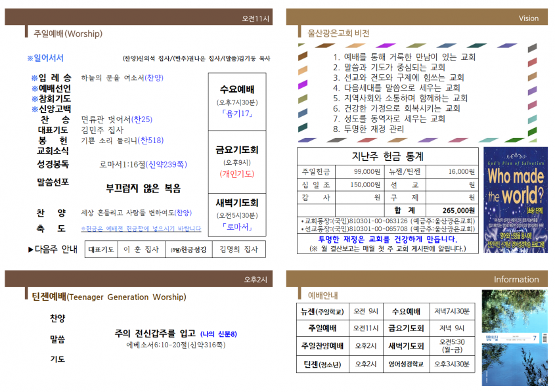Click the 수요예배 욥기17 box
This screenshot has height=392, width=555.
[x=237, y=102]
